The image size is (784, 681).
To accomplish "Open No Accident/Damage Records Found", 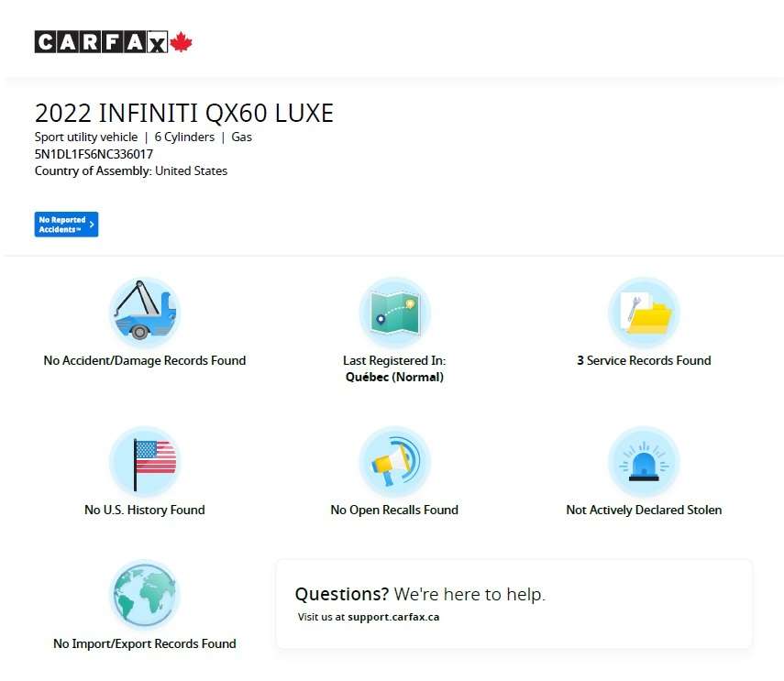I will coord(145,361).
